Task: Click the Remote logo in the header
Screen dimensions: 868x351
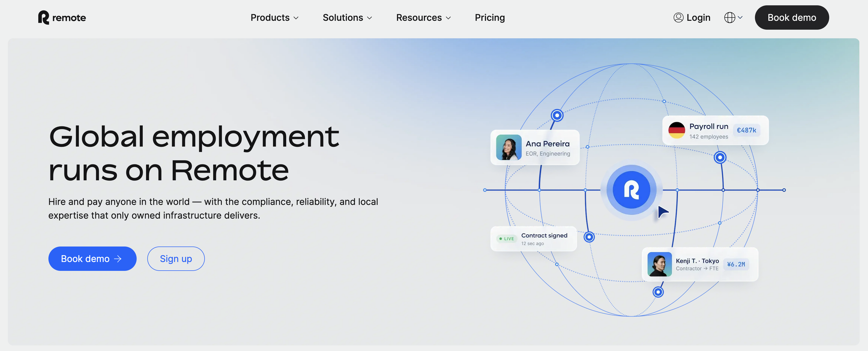Action: click(x=62, y=17)
